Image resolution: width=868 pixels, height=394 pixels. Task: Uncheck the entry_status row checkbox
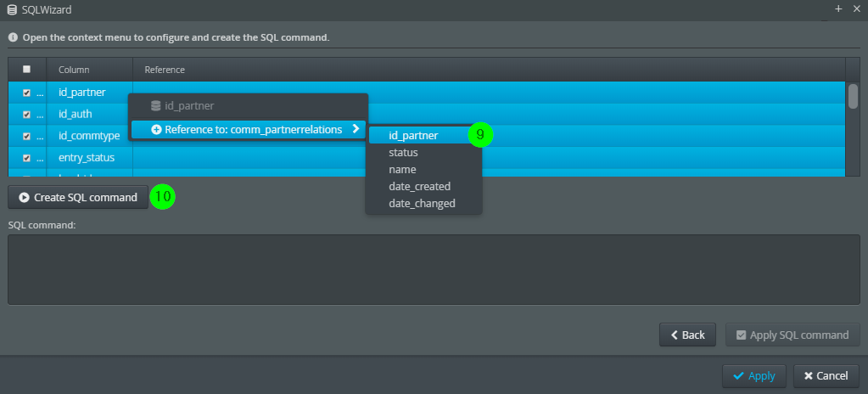coord(26,158)
